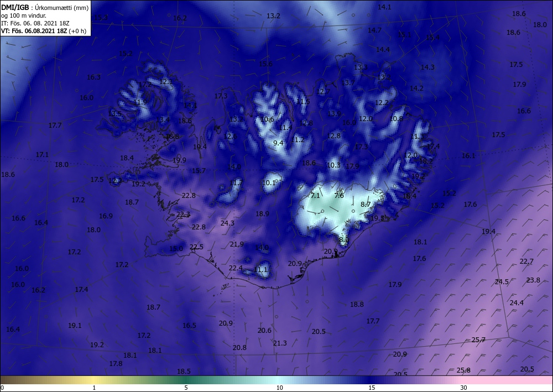This screenshot has height=392, width=553.
Task: Click the map value 11.7
Action: point(236,182)
